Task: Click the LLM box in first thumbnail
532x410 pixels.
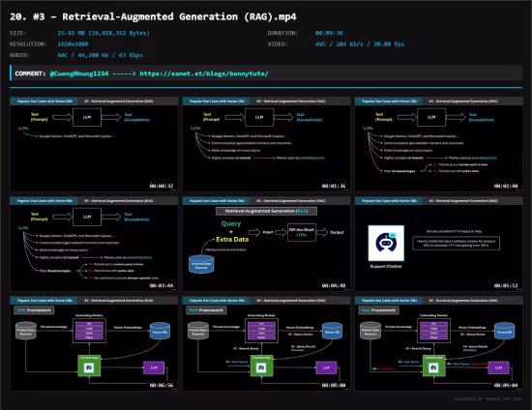Action: click(87, 117)
